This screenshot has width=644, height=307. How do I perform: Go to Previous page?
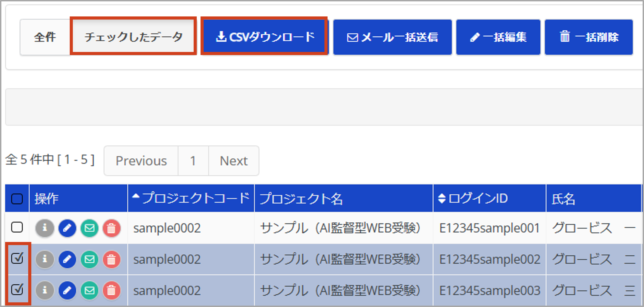pos(141,161)
